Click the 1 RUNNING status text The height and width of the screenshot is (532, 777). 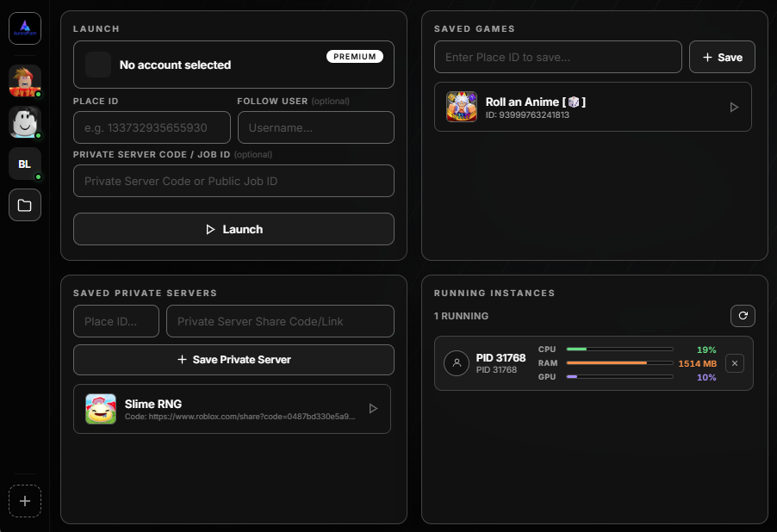point(461,316)
